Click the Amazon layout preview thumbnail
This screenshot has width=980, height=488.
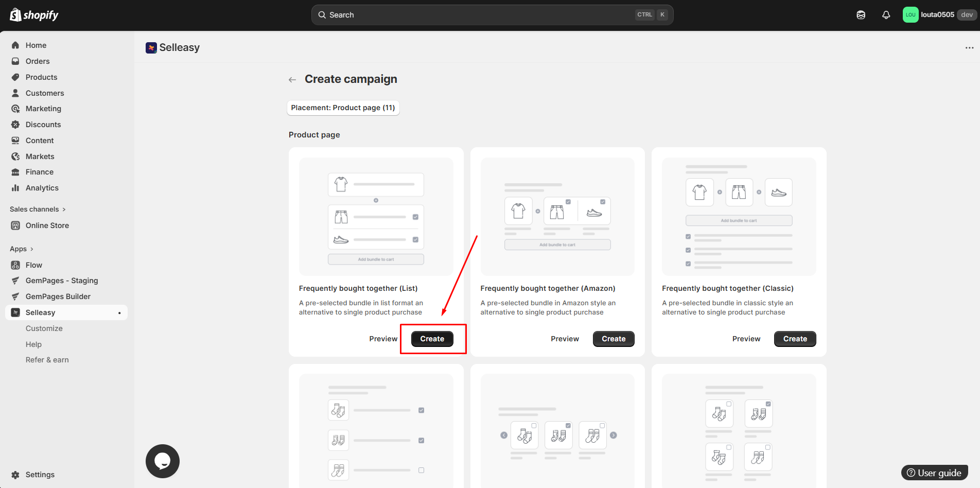[557, 217]
